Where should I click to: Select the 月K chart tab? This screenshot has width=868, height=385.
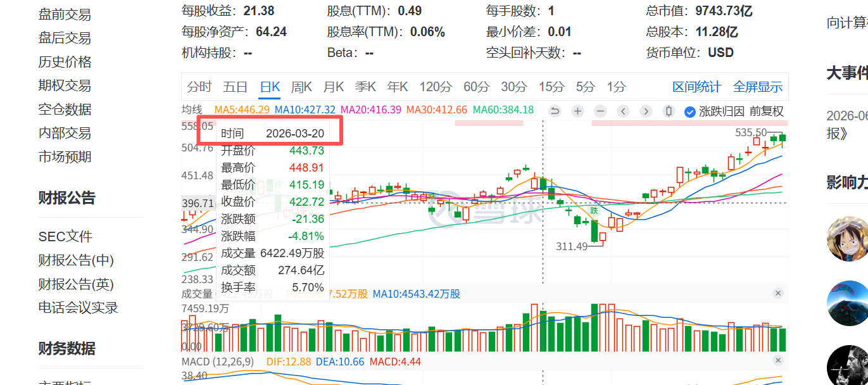[x=334, y=87]
